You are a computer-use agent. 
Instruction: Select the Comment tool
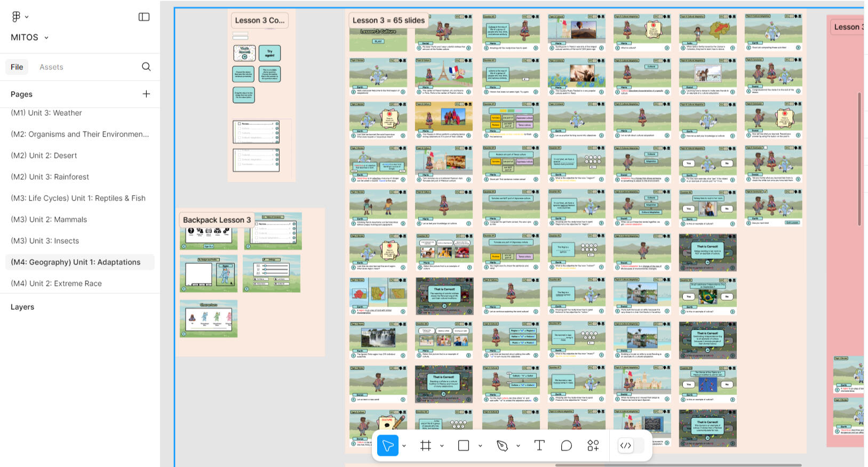point(566,446)
